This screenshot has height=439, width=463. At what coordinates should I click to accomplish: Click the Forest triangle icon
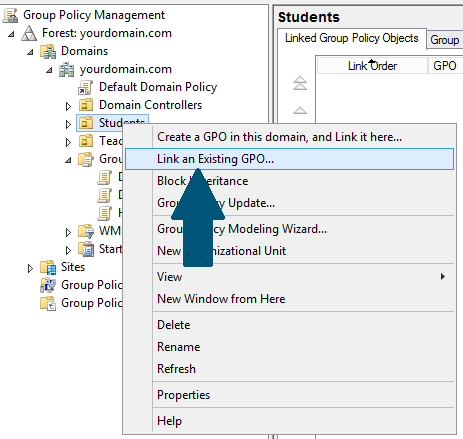pos(29,33)
